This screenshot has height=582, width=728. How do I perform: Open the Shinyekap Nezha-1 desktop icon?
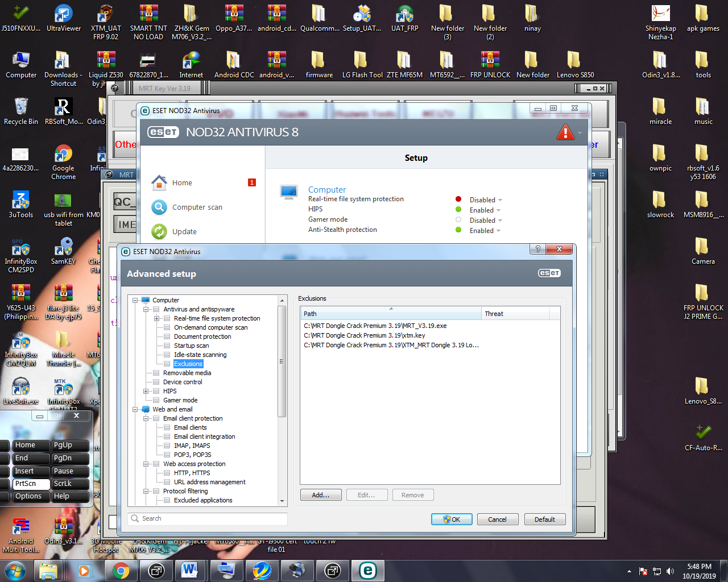click(x=660, y=22)
